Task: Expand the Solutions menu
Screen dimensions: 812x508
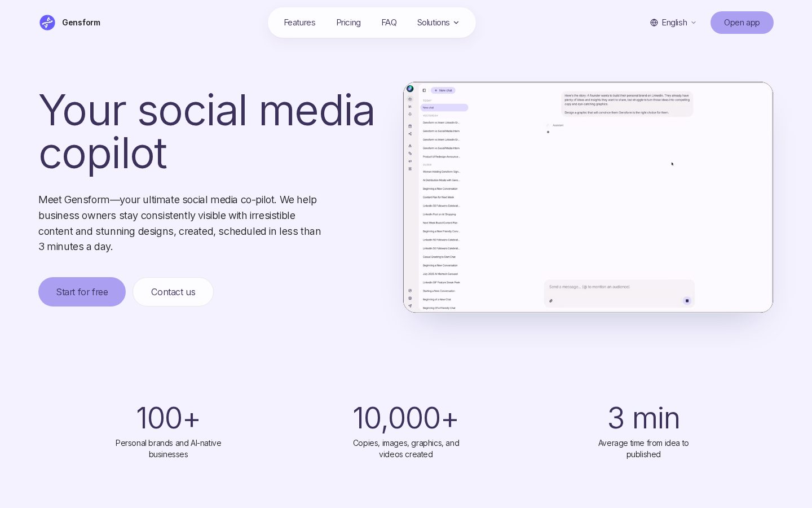Action: click(438, 23)
